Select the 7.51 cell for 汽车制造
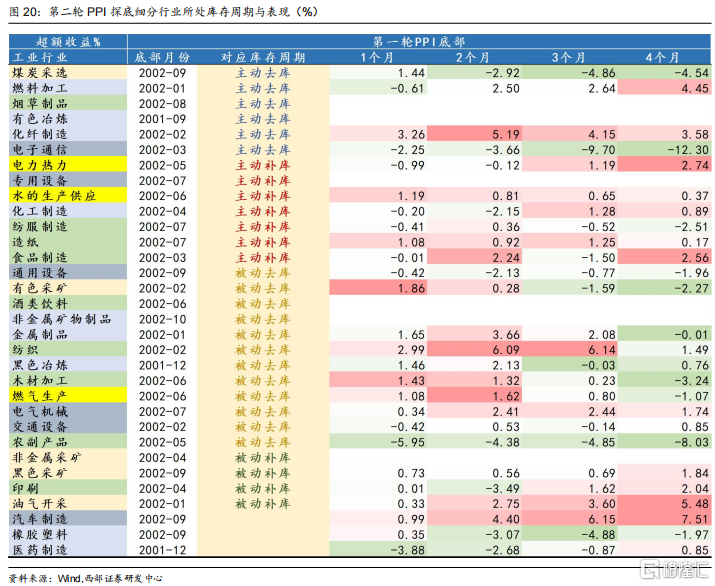Viewport: 715px width, 586px height. click(x=663, y=519)
